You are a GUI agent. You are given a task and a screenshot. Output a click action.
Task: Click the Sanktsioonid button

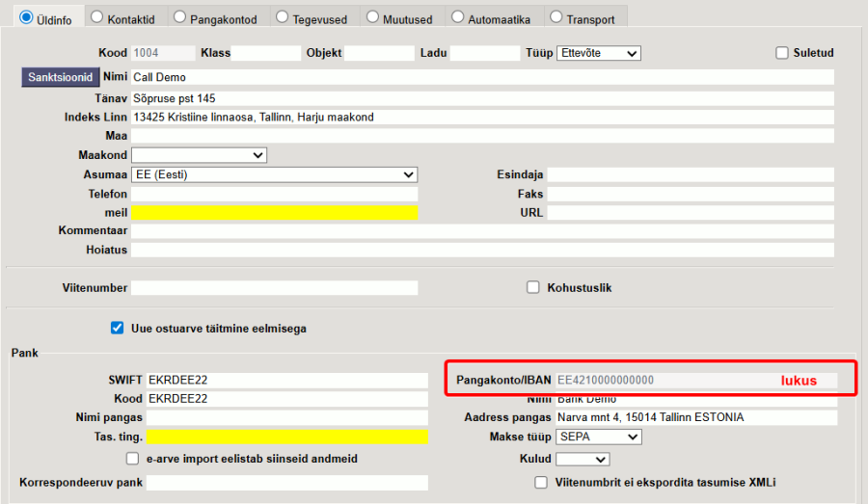coord(60,77)
